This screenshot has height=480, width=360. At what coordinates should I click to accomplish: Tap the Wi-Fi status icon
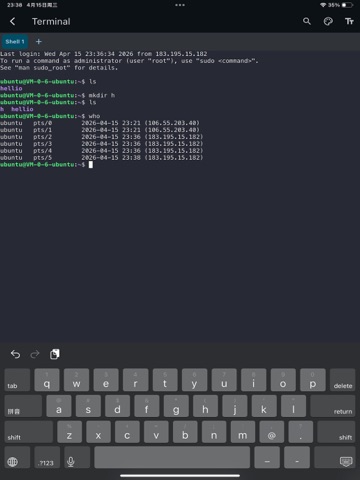323,5
